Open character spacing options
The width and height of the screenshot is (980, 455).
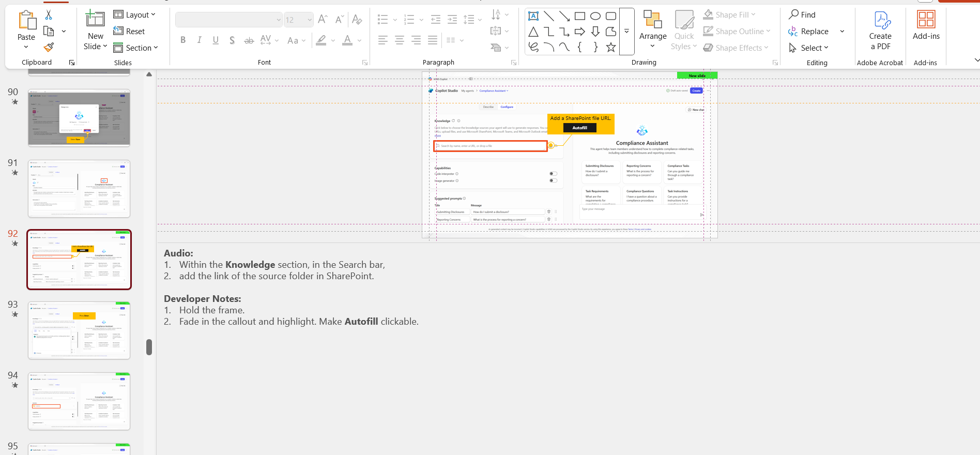point(269,40)
